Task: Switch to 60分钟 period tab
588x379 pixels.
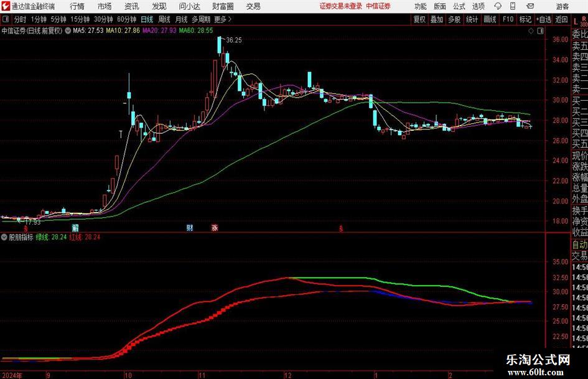Action: (127, 19)
